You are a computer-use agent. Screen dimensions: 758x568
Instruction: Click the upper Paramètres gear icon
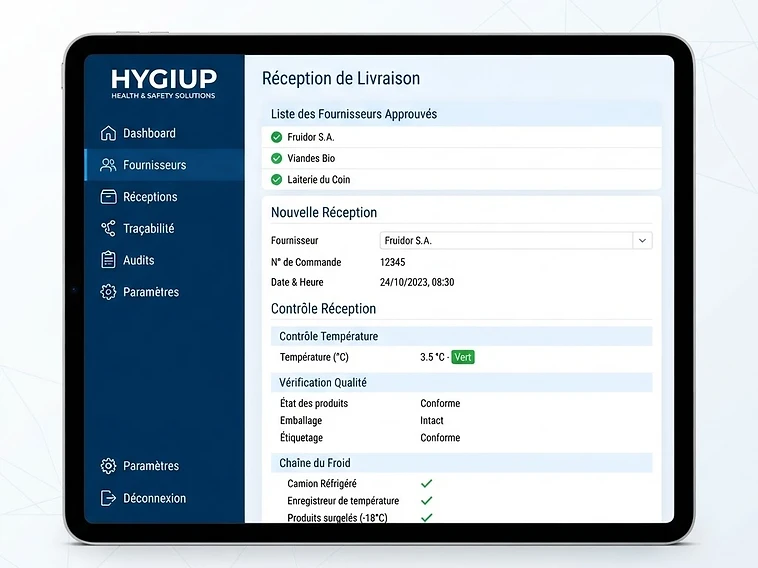click(x=108, y=292)
